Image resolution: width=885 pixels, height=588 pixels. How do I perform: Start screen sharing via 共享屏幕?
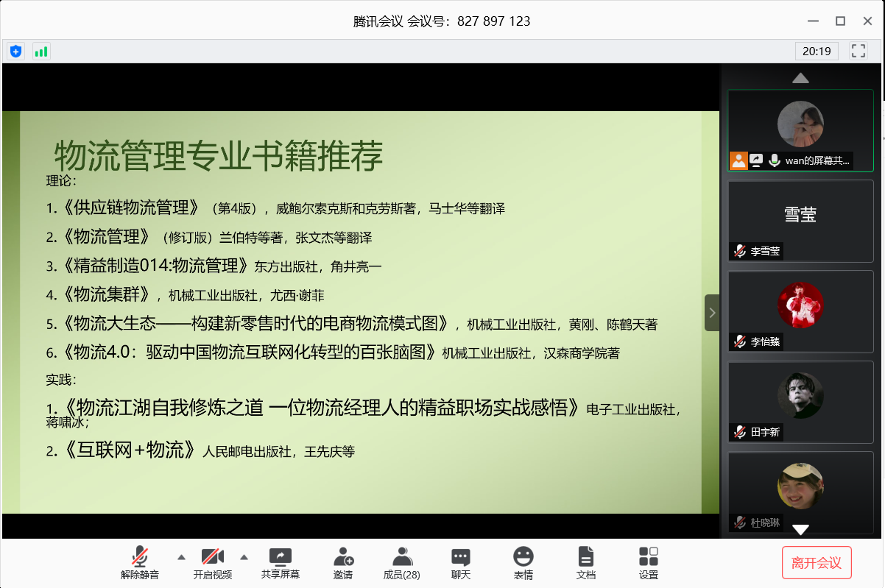pos(281,563)
